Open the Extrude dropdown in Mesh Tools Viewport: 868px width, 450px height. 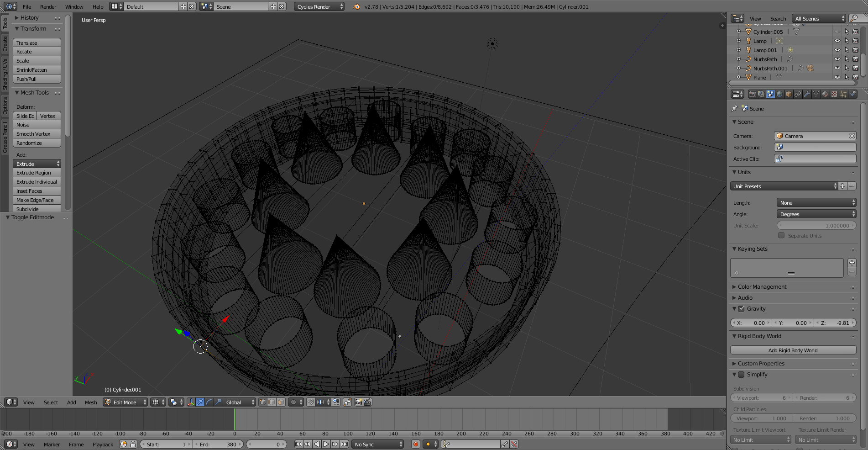37,164
